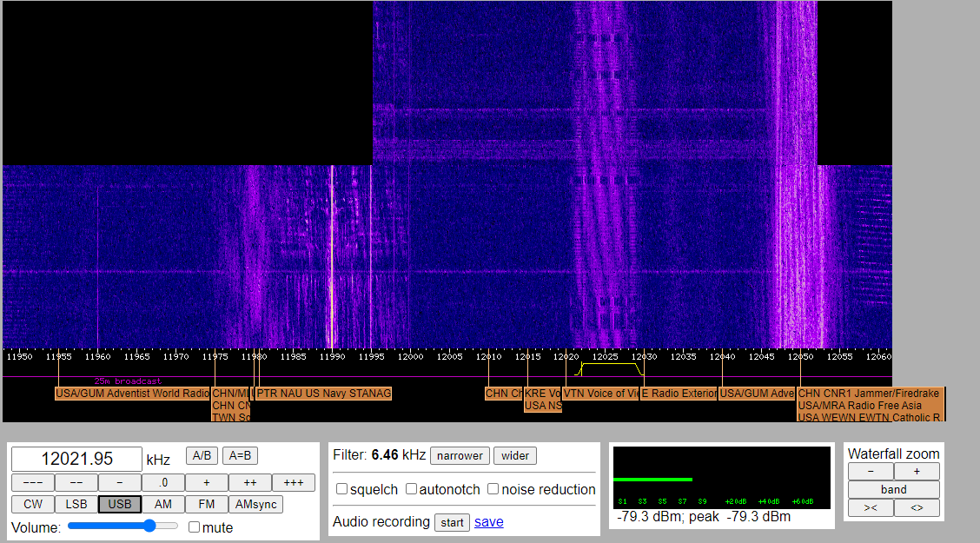The width and height of the screenshot is (980, 543).
Task: Tune down with the --- button
Action: [33, 482]
